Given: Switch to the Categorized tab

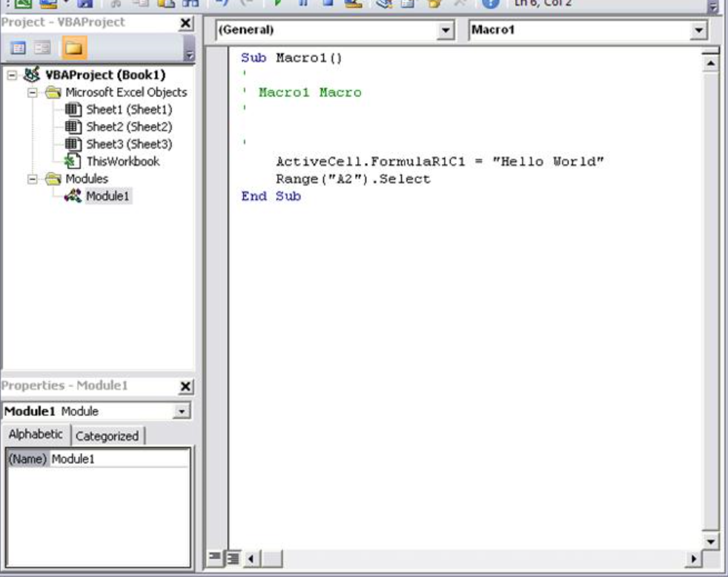Looking at the screenshot, I should tap(108, 437).
